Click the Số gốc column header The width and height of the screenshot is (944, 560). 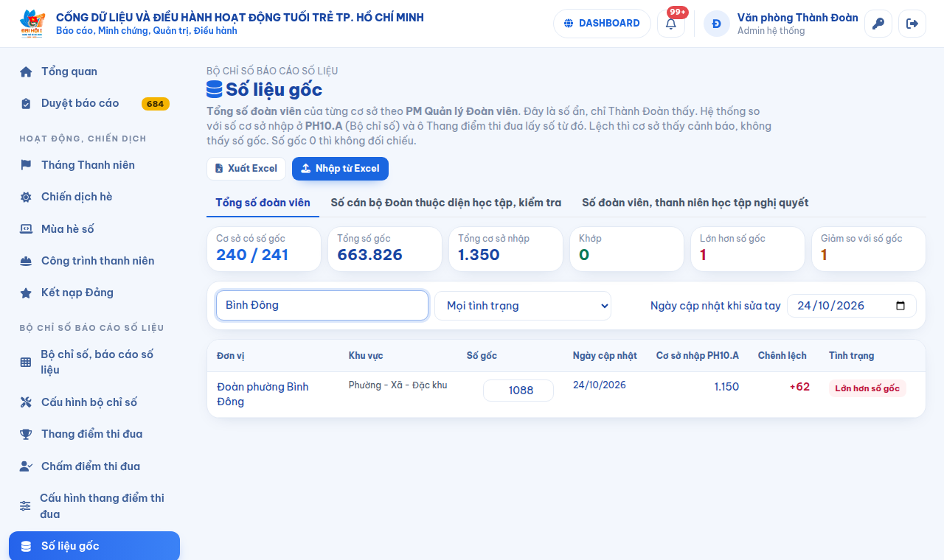(x=482, y=356)
